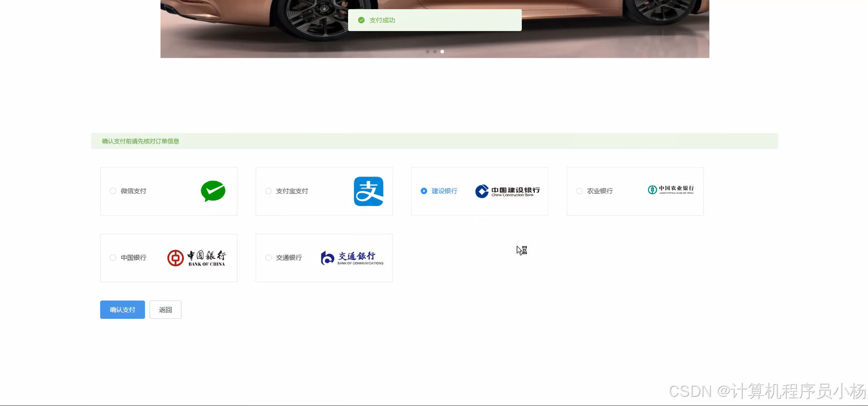Click the 微信支付 label text
Screen dimensions: 868x406
(134, 191)
